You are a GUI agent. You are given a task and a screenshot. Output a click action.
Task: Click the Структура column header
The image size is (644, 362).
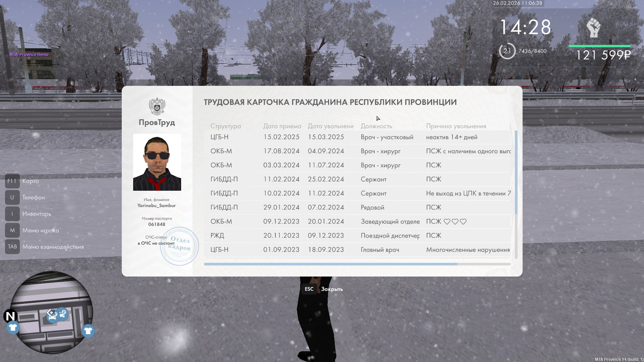click(x=225, y=126)
